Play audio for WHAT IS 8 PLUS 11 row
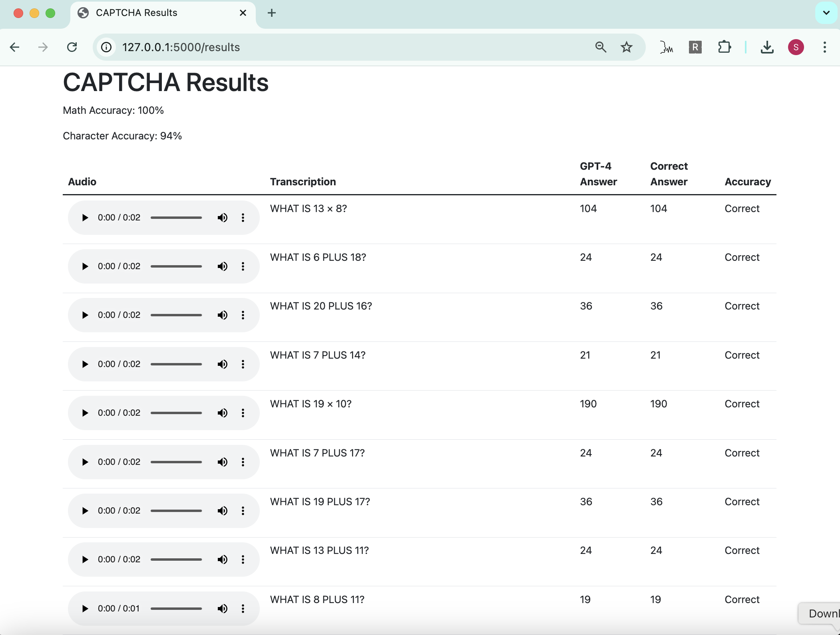 click(x=85, y=609)
